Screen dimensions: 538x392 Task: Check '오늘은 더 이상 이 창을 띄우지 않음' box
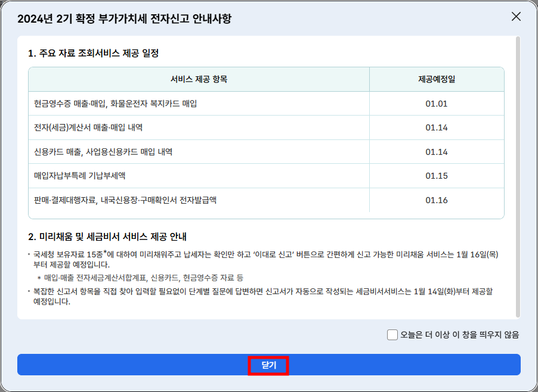coord(392,335)
